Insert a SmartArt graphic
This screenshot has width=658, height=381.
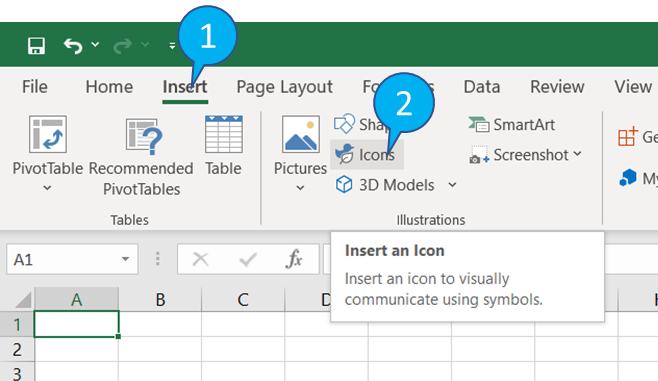512,125
